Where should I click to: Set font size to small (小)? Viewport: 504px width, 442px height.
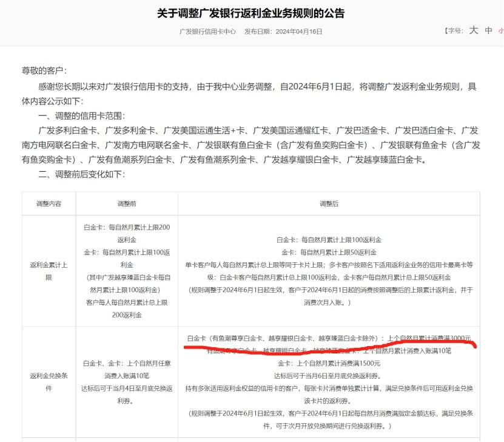[501, 31]
